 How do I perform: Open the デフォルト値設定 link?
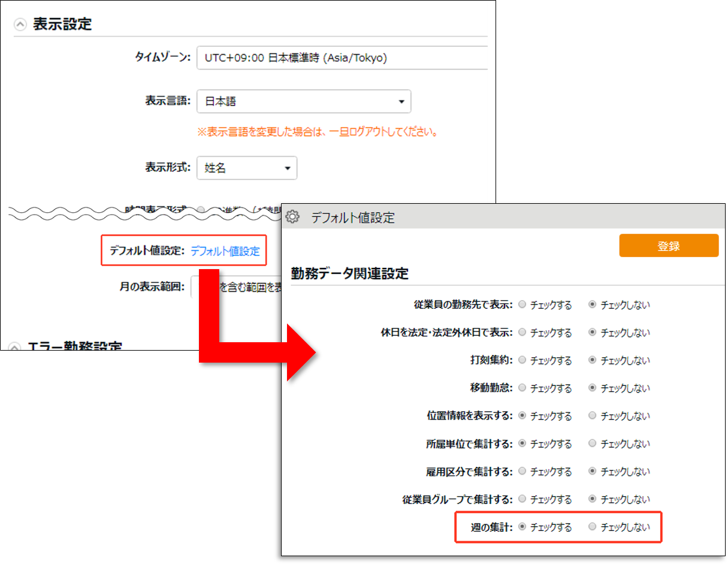(x=225, y=252)
